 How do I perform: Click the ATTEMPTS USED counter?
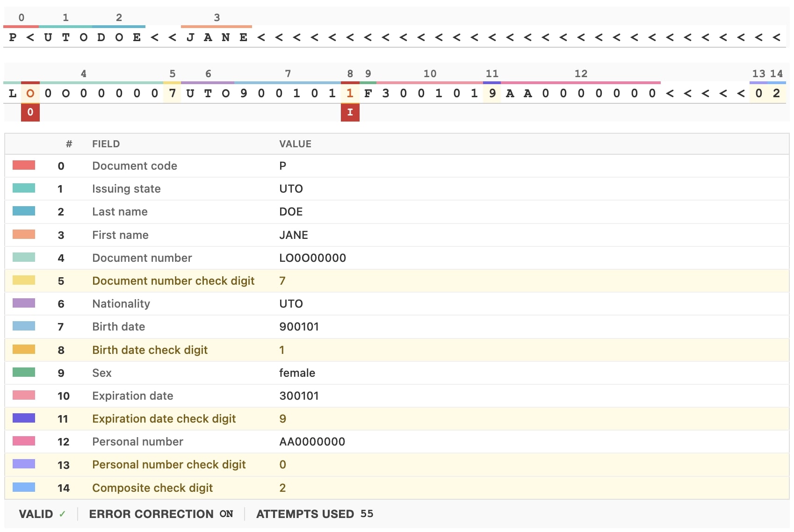[x=315, y=514]
